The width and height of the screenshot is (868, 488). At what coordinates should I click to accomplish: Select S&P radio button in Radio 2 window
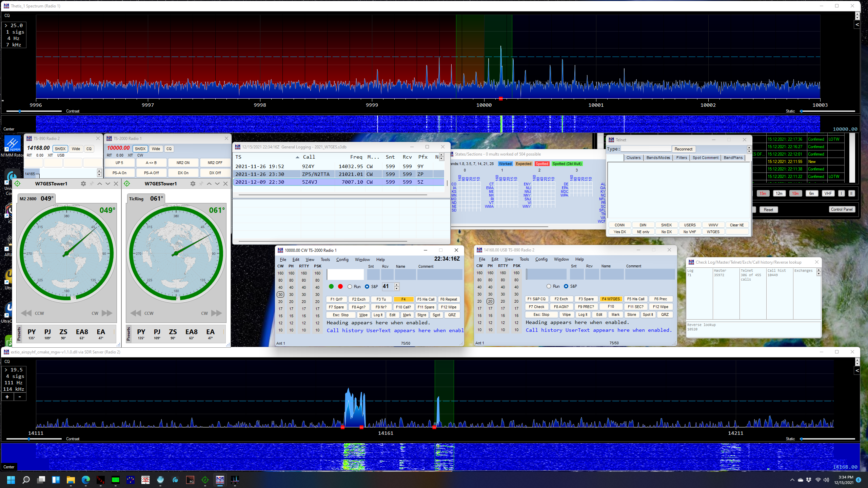566,286
